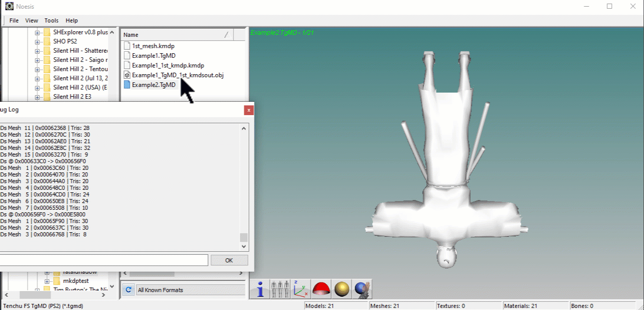This screenshot has height=310, width=644.
Task: Click the skeleton figures display icon
Action: pyautogui.click(x=281, y=290)
